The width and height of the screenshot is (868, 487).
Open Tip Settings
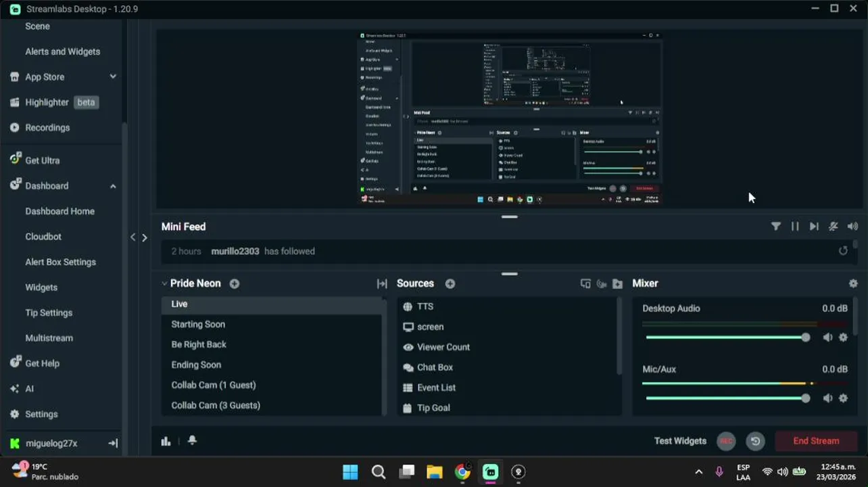[49, 312]
